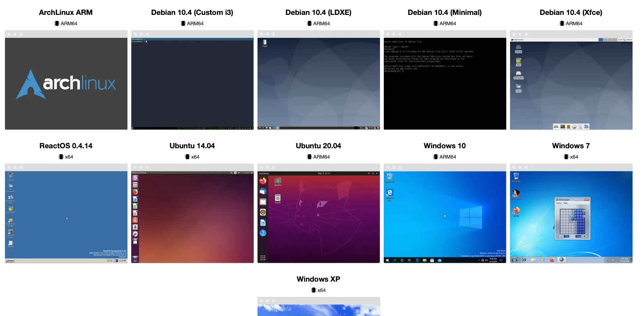Click the chip icon under Debian 10.4 (LDXE)

(309, 23)
